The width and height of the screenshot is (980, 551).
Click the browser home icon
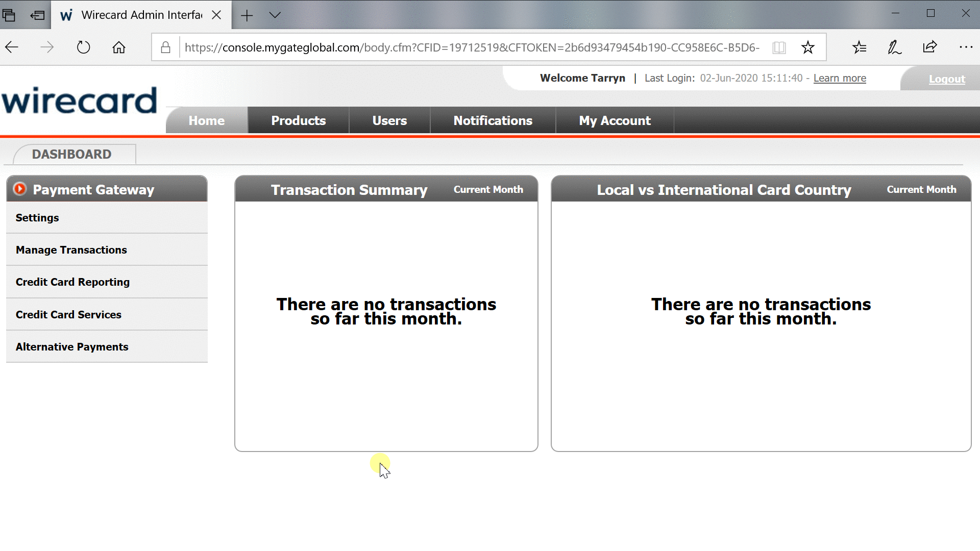point(119,47)
